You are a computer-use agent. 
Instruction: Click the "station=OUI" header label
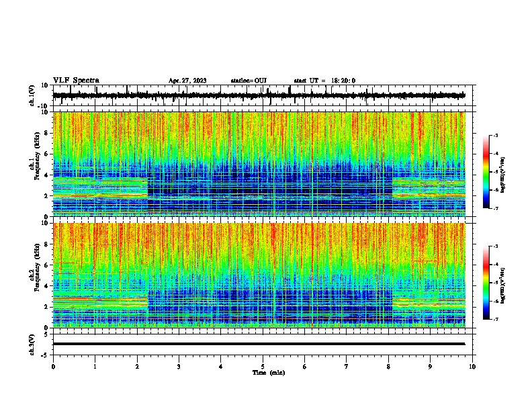tap(249, 81)
